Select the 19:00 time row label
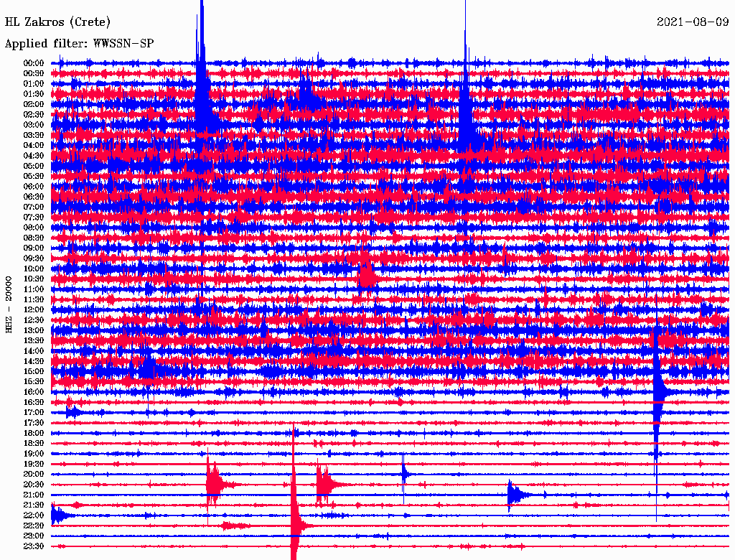 34,454
